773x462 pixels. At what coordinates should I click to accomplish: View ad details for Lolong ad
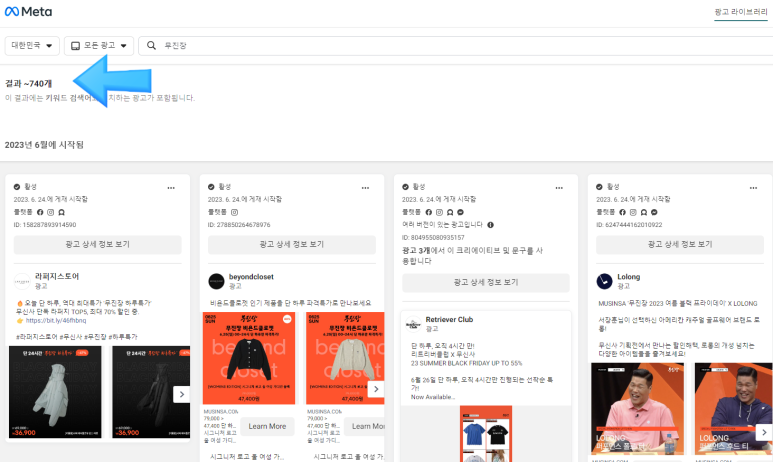tap(680, 245)
